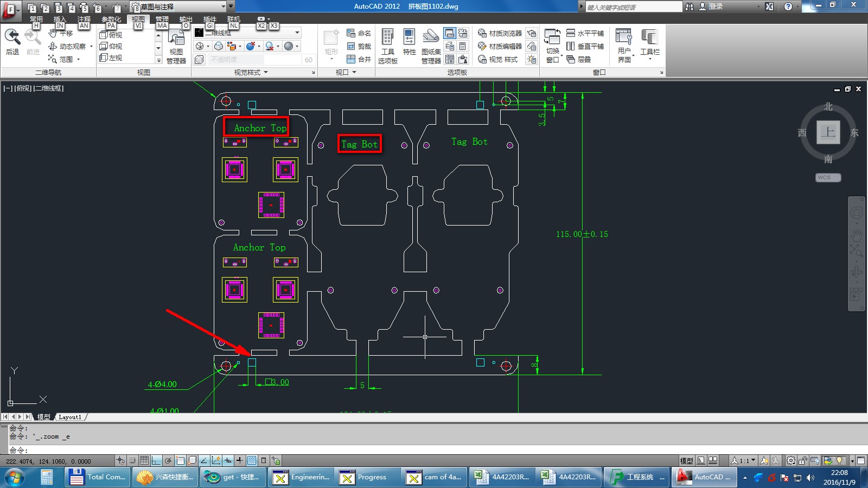Open the 视图管理器 view manager
The width and height of the screenshot is (868, 488).
[x=176, y=48]
